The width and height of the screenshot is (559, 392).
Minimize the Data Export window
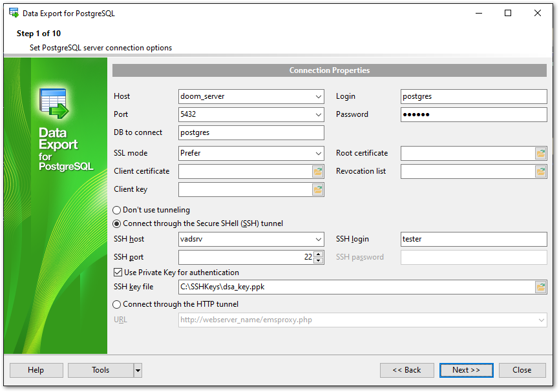coord(479,13)
